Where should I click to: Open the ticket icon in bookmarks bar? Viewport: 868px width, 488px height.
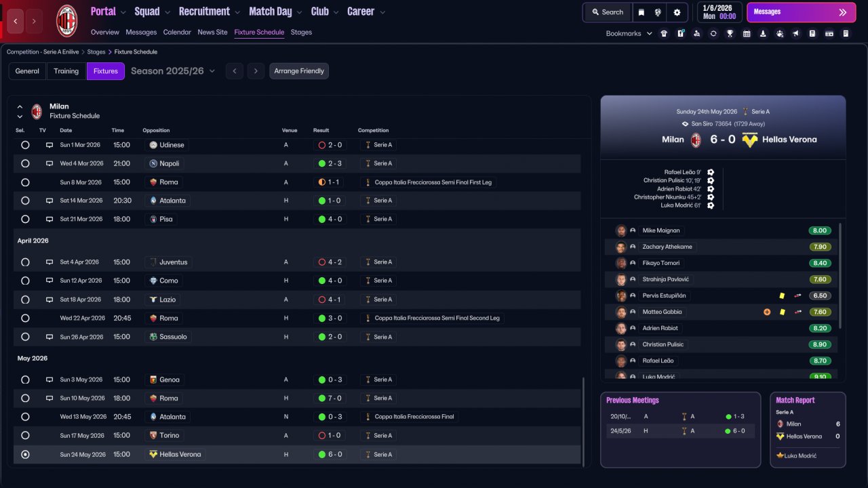tap(829, 33)
